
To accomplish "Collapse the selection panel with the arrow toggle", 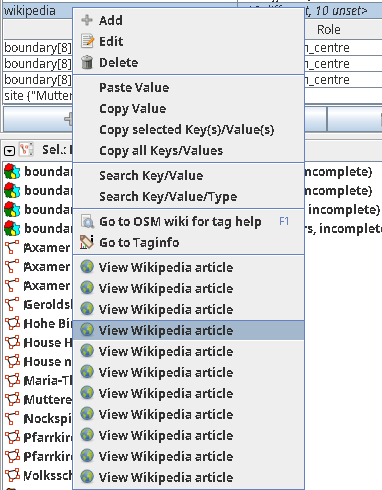I will pyautogui.click(x=9, y=151).
